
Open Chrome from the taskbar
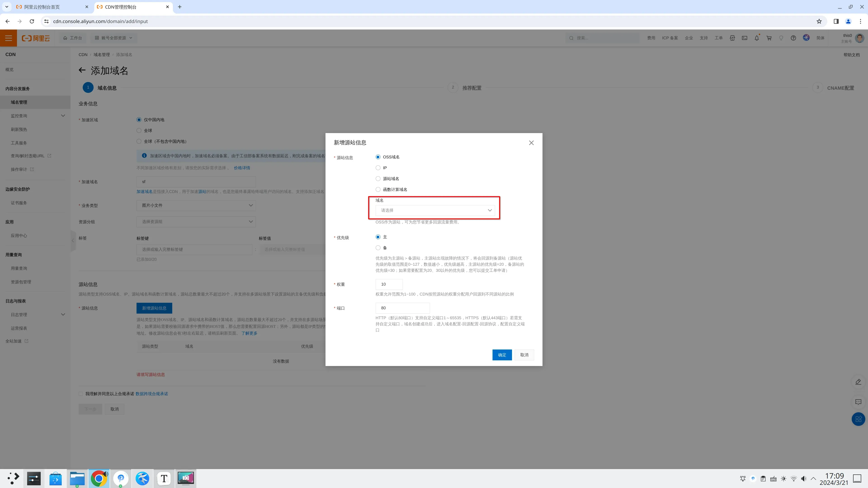pyautogui.click(x=99, y=478)
